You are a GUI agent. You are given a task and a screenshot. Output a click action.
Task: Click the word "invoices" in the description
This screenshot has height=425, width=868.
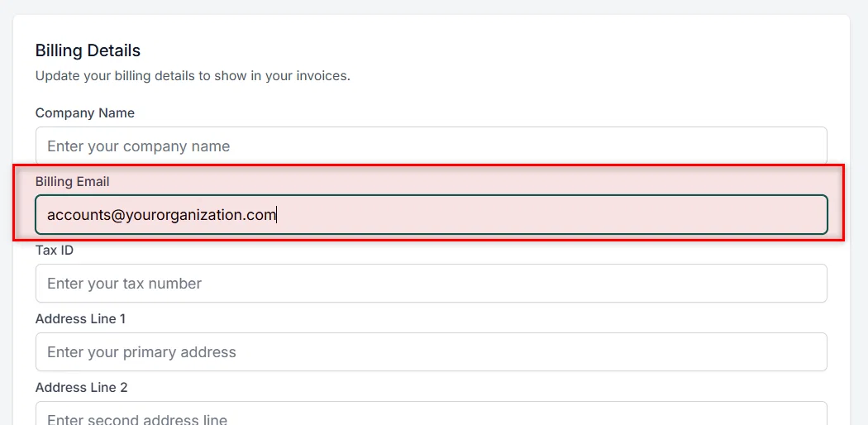click(x=322, y=76)
